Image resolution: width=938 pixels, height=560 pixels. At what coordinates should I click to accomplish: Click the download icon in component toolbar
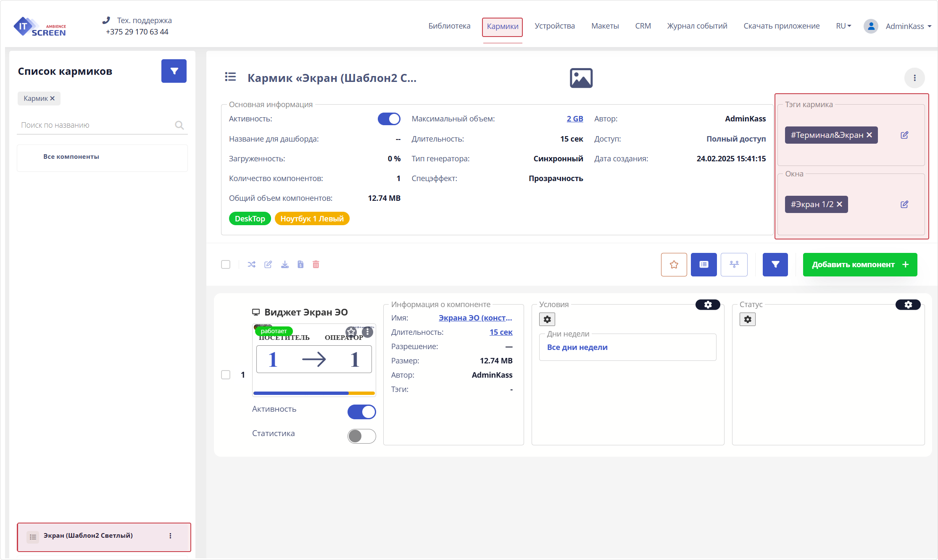[285, 264]
